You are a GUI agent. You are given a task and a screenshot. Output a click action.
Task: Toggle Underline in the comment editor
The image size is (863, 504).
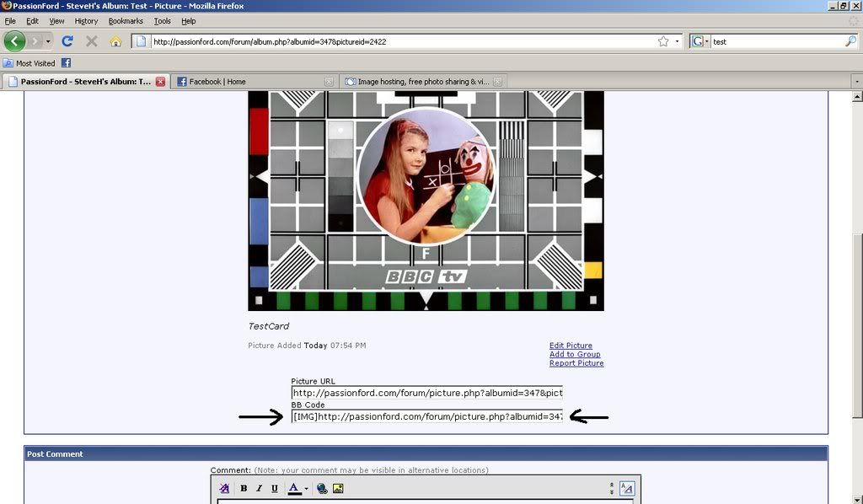click(x=275, y=488)
